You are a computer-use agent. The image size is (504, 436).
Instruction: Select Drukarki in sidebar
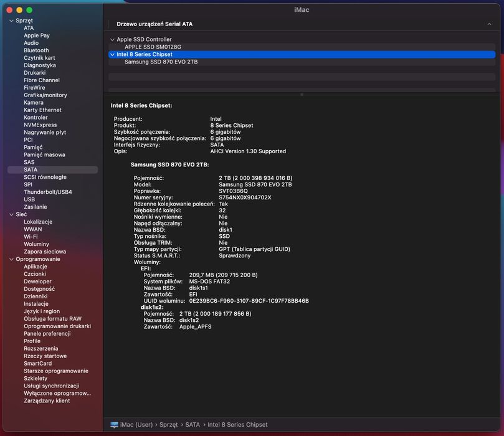[x=35, y=73]
